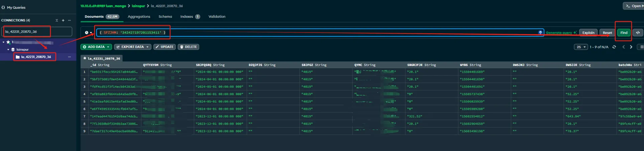Click the SBJFGZ column header
This screenshot has height=151, width=644.
326,65
